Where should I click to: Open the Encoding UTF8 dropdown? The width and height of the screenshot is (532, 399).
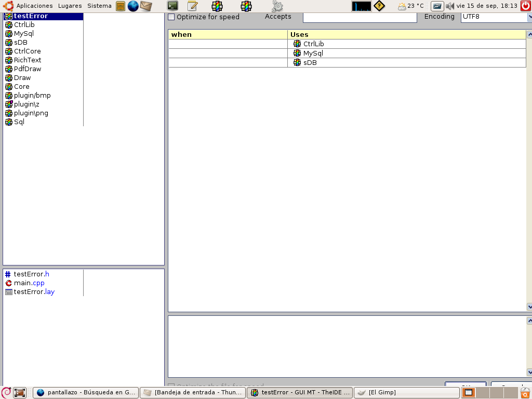pos(529,17)
